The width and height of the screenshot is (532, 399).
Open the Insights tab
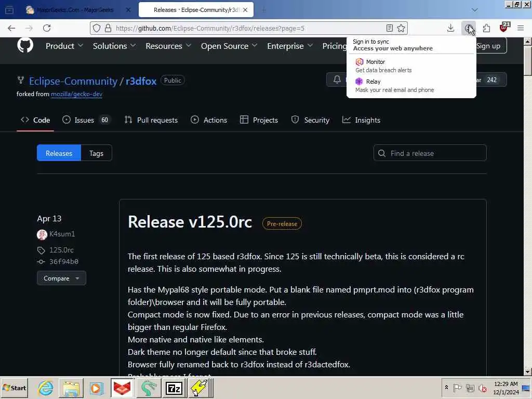pos(361,120)
